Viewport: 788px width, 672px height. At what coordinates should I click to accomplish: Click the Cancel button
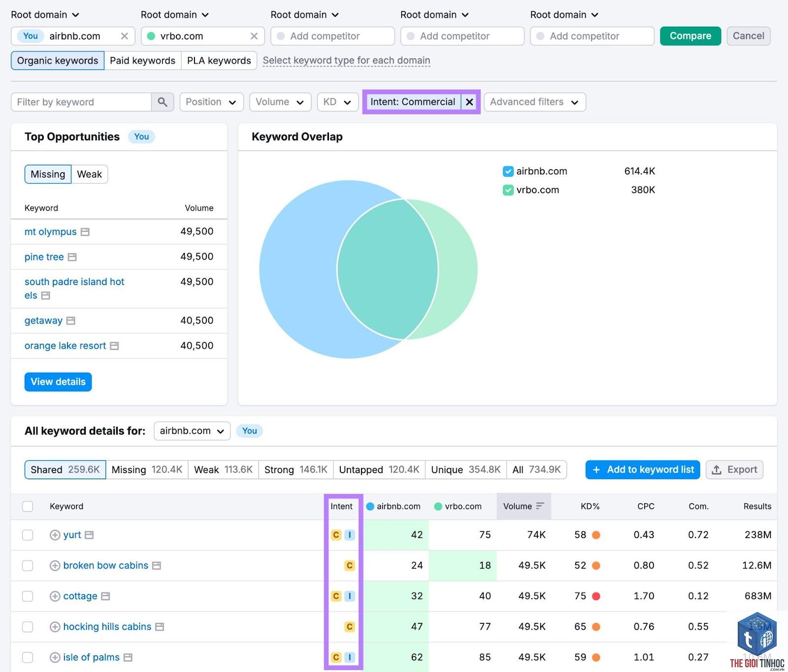tap(749, 36)
